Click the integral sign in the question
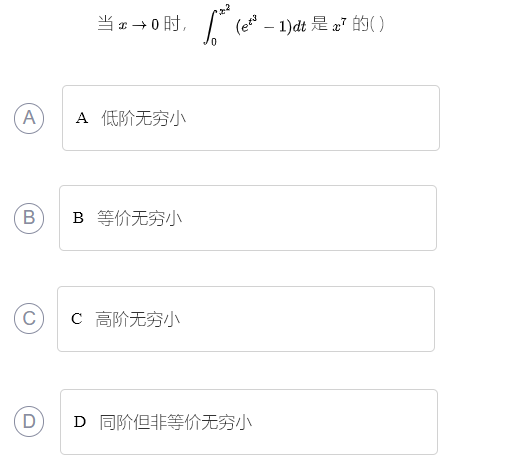This screenshot has width=524, height=472. click(x=209, y=27)
